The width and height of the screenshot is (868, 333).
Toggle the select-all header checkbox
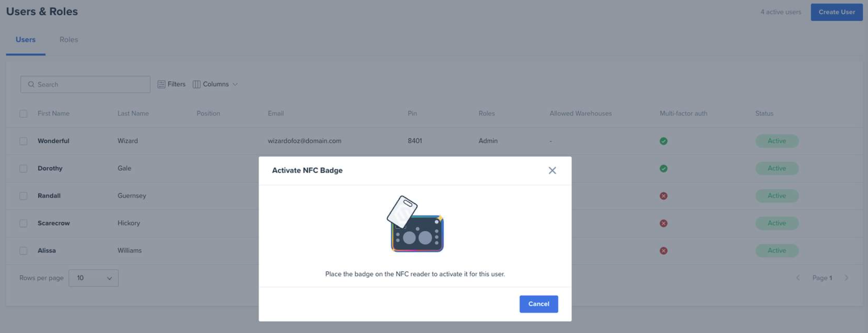tap(23, 114)
